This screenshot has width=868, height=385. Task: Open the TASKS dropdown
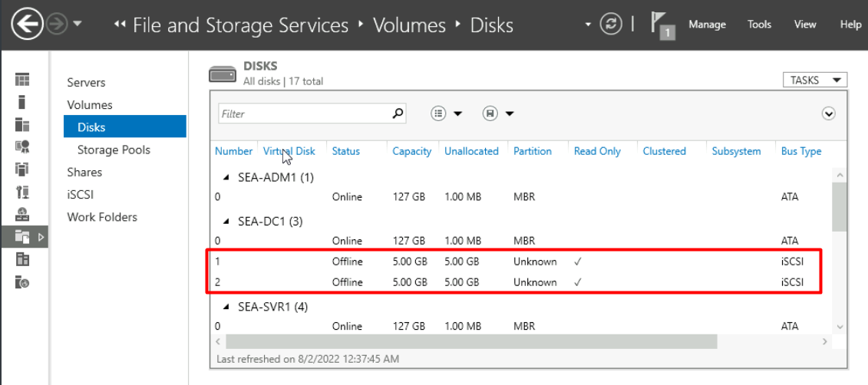[x=815, y=81]
